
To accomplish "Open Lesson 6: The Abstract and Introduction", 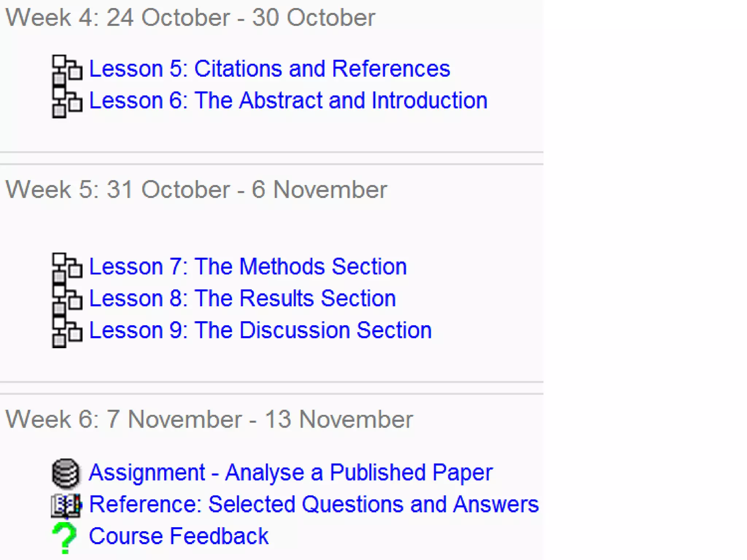I will pos(288,100).
